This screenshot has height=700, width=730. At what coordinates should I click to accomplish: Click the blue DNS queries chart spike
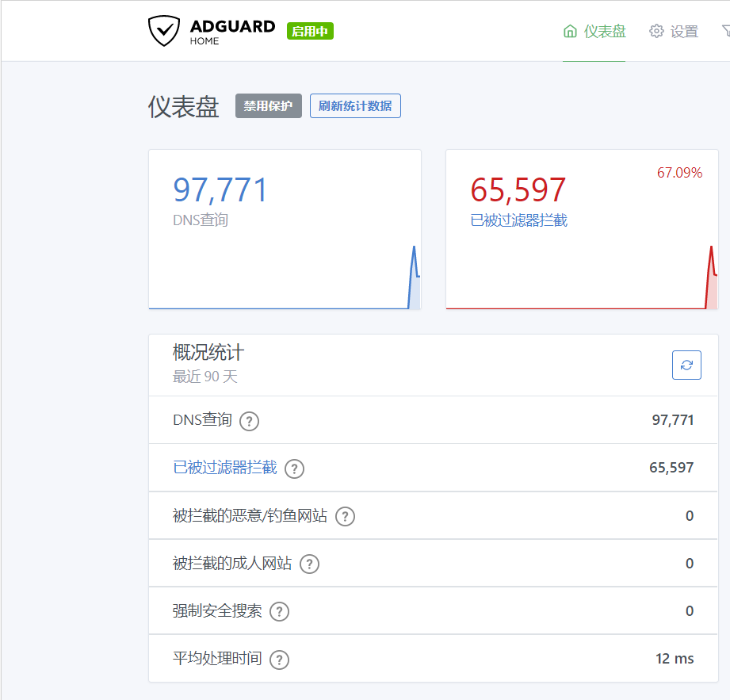[414, 277]
